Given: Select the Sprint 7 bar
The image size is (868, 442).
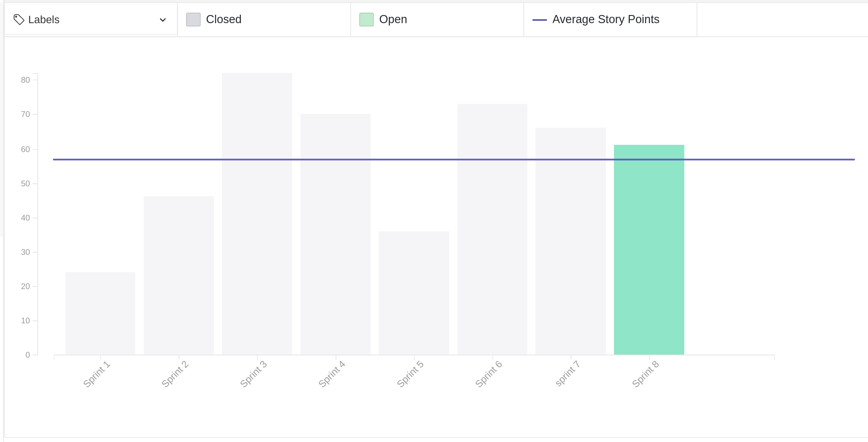Looking at the screenshot, I should 571,241.
